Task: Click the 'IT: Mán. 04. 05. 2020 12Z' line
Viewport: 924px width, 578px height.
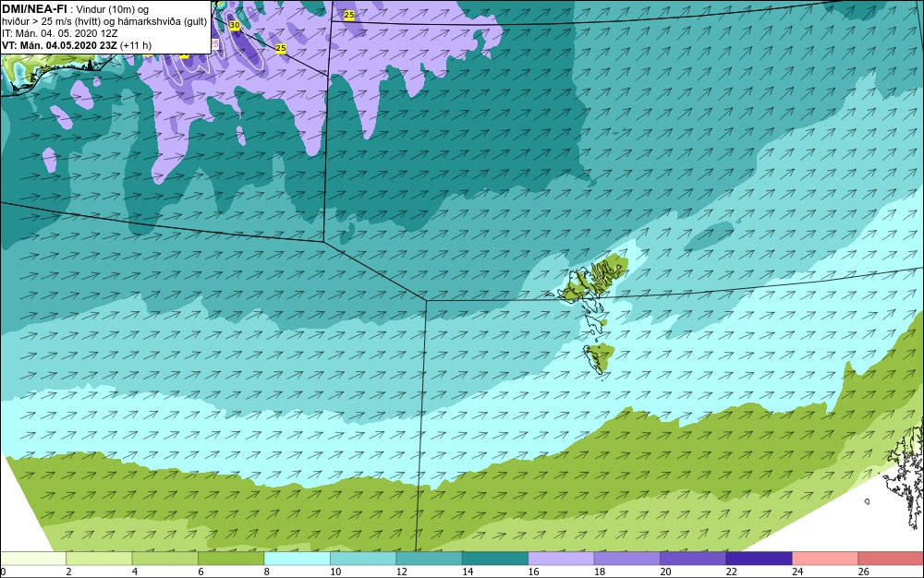Action: (x=59, y=33)
